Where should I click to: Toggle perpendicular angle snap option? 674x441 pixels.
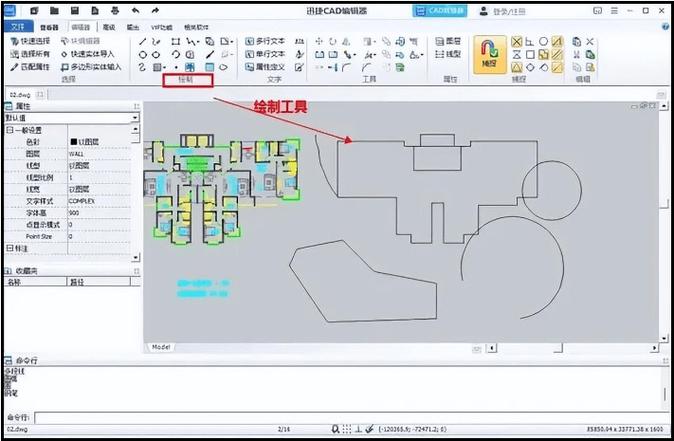coord(530,42)
